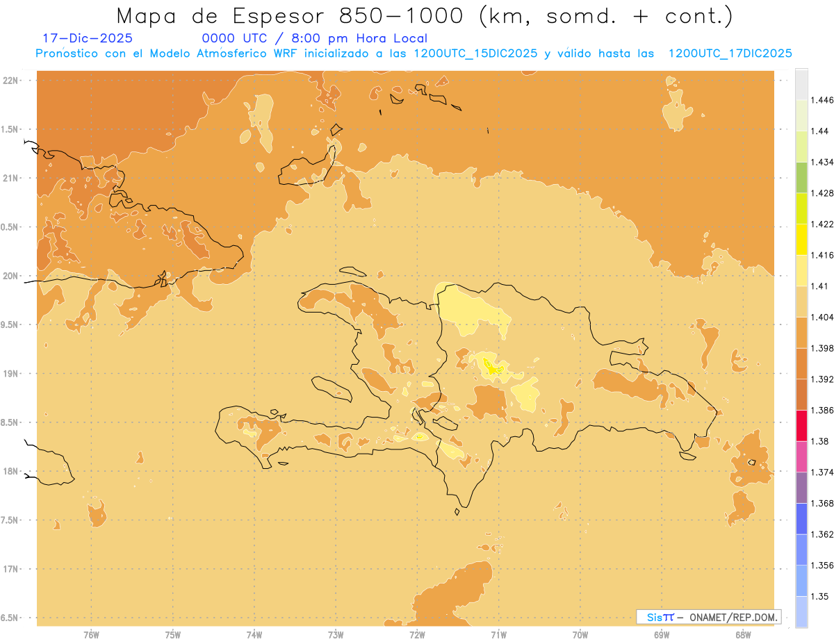Click the legend value 1.434
The height and width of the screenshot is (644, 834).
pos(823,162)
